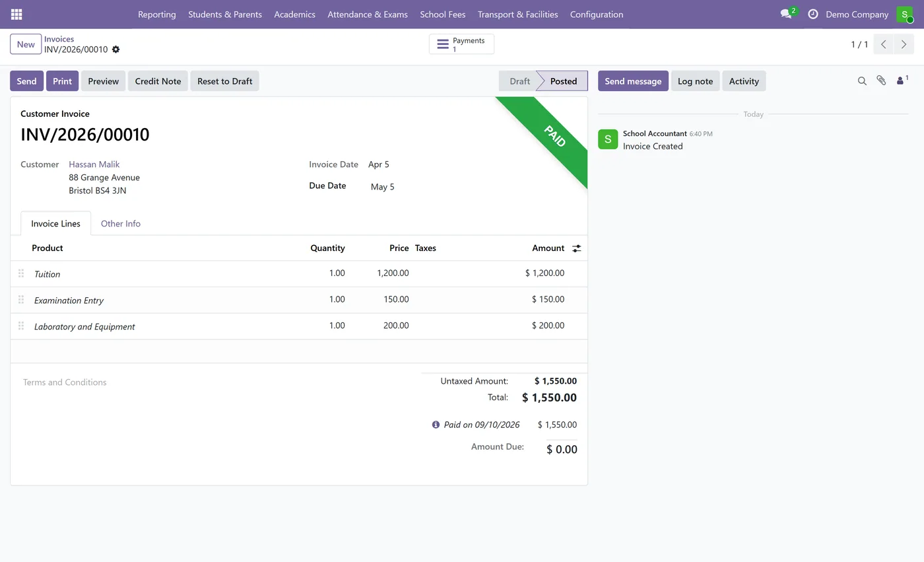Click the drag handle on Laboratory and Equipment row
924x562 pixels.
pyautogui.click(x=21, y=326)
